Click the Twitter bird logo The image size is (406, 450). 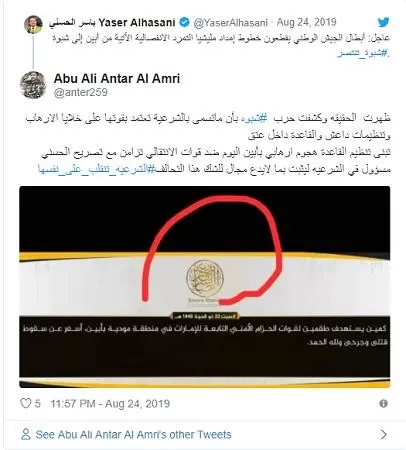pyautogui.click(x=383, y=22)
